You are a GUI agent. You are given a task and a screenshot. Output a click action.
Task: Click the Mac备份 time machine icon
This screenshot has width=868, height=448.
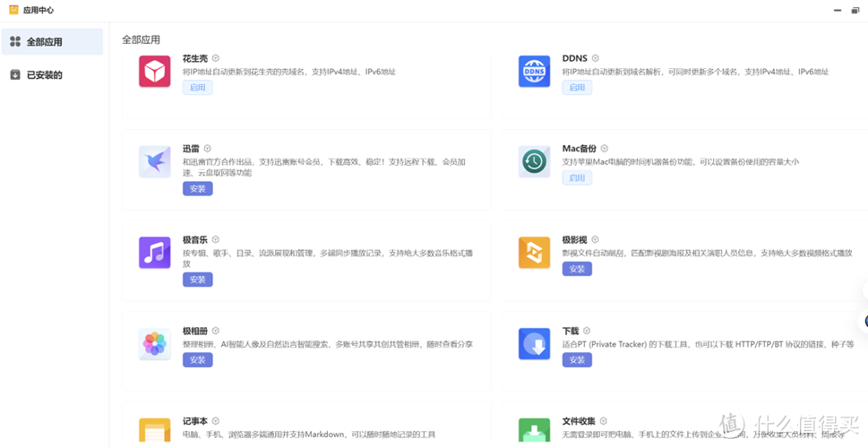(x=534, y=161)
